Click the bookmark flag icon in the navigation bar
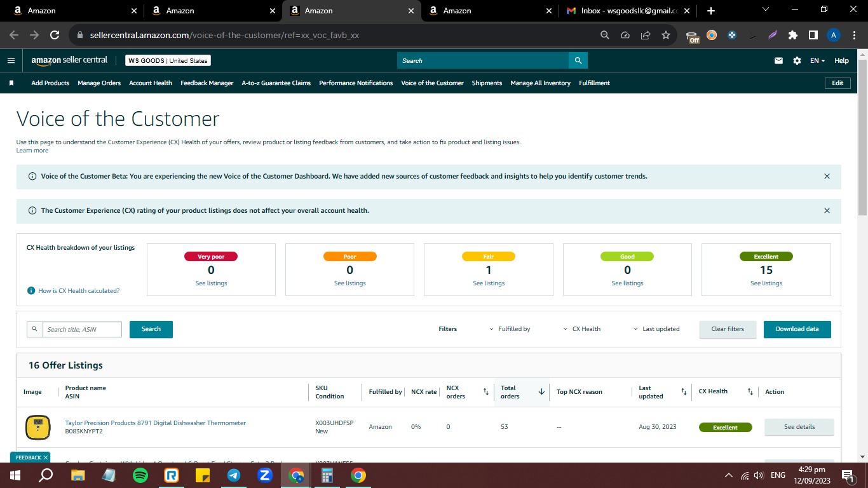This screenshot has height=488, width=868. coord(11,83)
